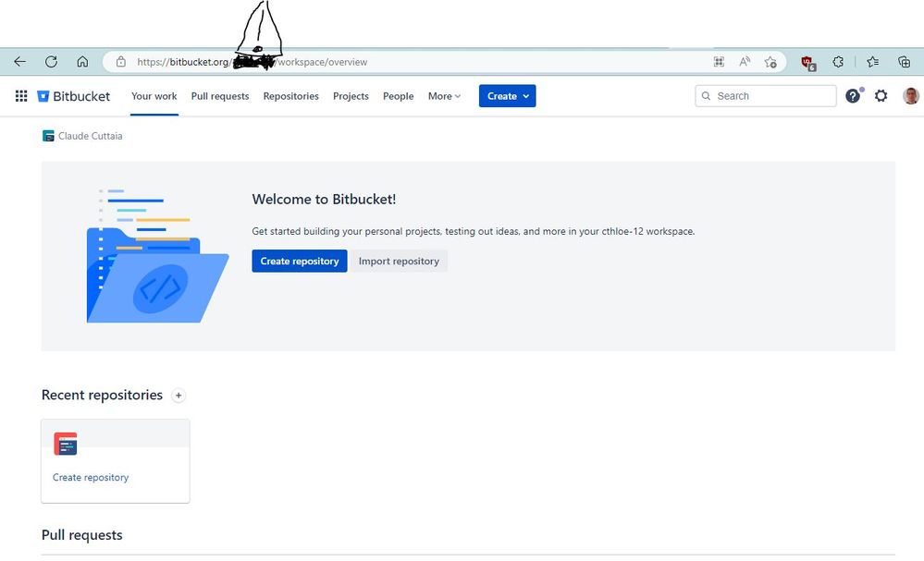The width and height of the screenshot is (924, 561).
Task: Open the Create dropdown button
Action: click(508, 96)
